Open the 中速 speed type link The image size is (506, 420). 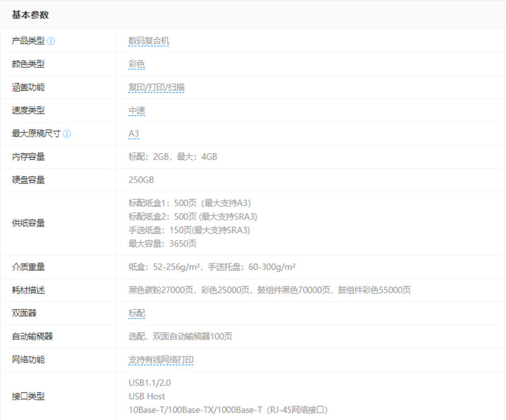coord(137,111)
